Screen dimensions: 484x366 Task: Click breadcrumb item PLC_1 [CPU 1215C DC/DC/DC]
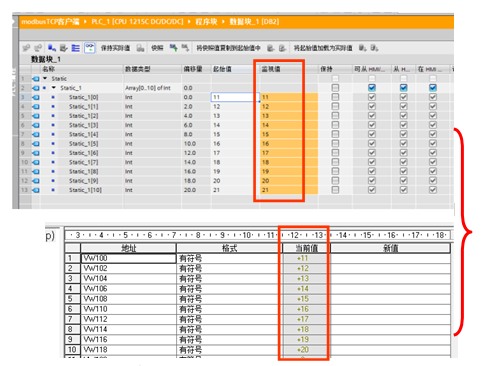click(x=137, y=22)
